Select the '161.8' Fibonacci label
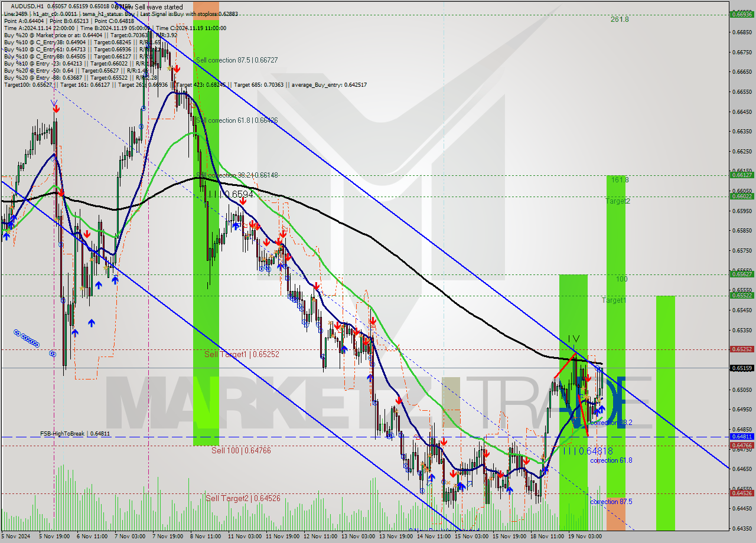 click(x=620, y=179)
